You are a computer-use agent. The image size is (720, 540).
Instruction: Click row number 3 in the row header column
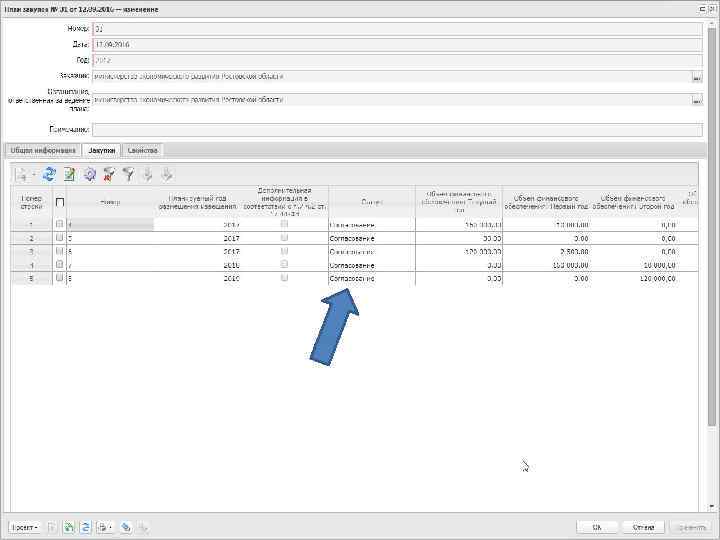click(x=32, y=252)
